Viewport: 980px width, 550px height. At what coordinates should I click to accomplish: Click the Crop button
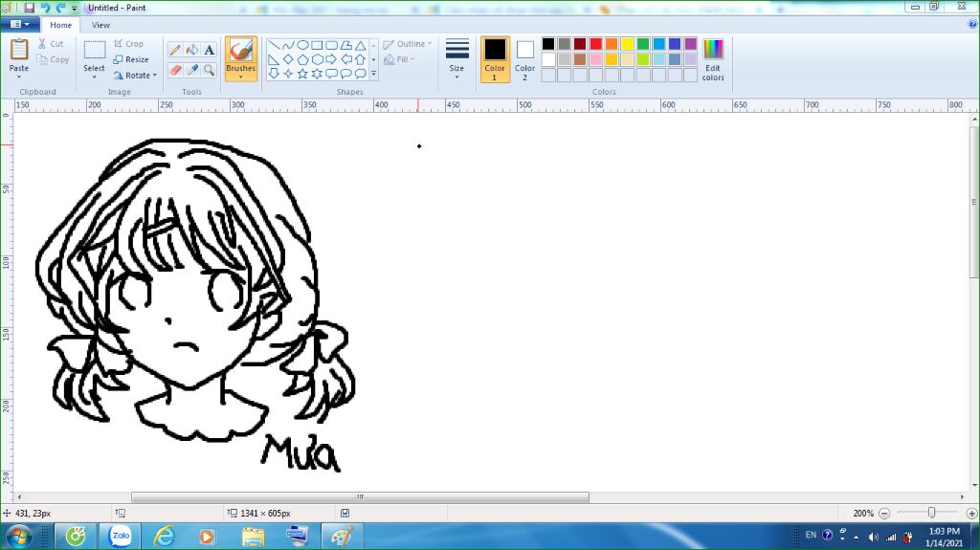pyautogui.click(x=129, y=44)
